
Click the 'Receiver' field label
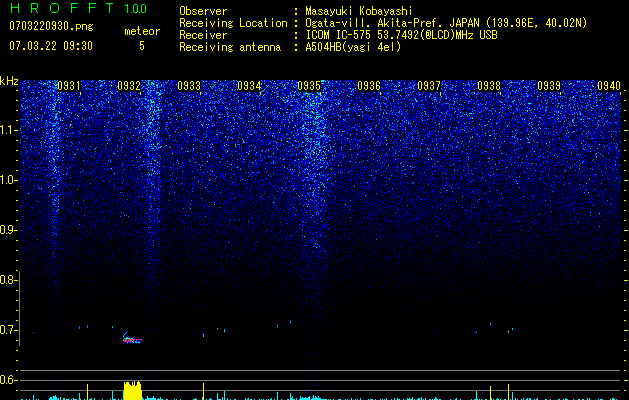point(203,35)
